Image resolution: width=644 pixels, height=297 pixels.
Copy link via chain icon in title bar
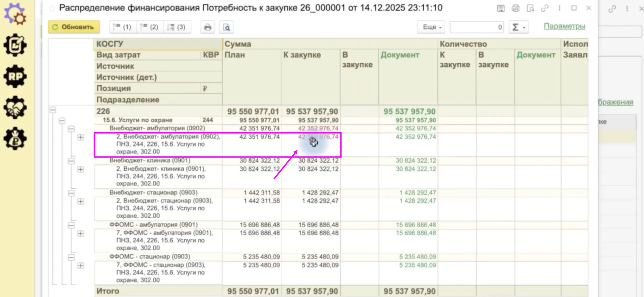pyautogui.click(x=545, y=8)
